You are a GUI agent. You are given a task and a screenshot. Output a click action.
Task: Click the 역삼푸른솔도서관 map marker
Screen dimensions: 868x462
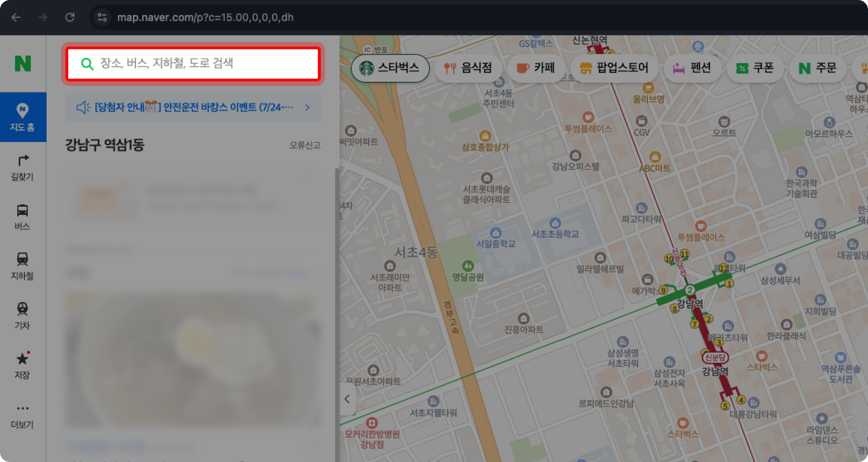840,358
